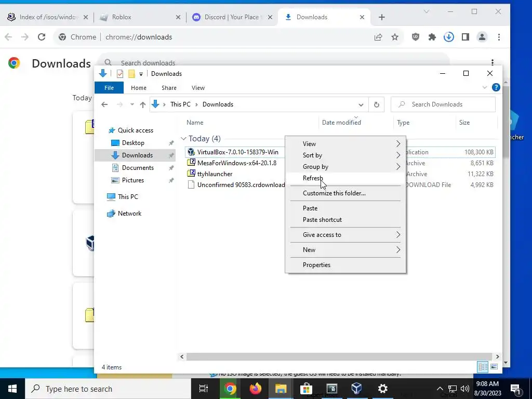Viewport: 532px width, 399px height.
Task: Open a new Chrome tab
Action: coord(382,17)
